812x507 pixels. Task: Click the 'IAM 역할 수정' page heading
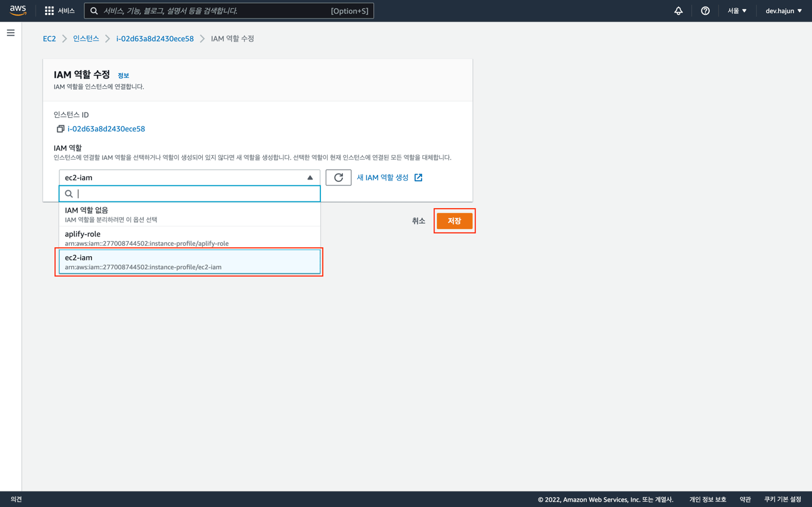click(82, 74)
